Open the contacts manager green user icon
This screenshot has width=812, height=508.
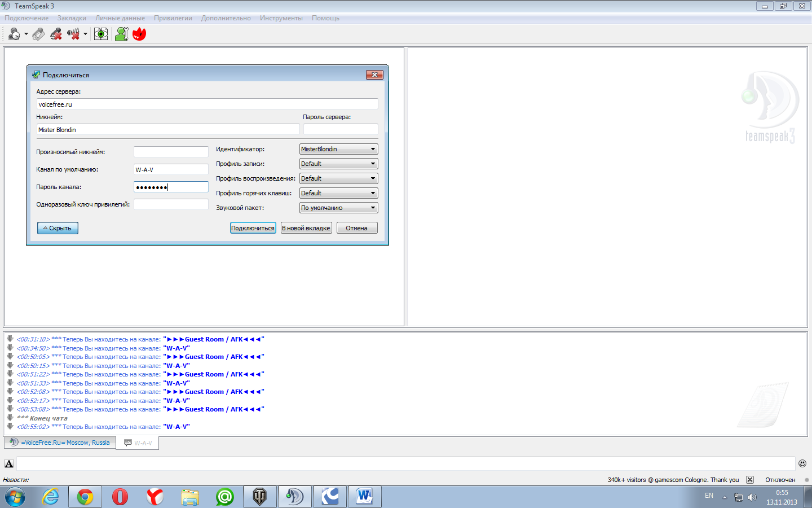(x=121, y=34)
